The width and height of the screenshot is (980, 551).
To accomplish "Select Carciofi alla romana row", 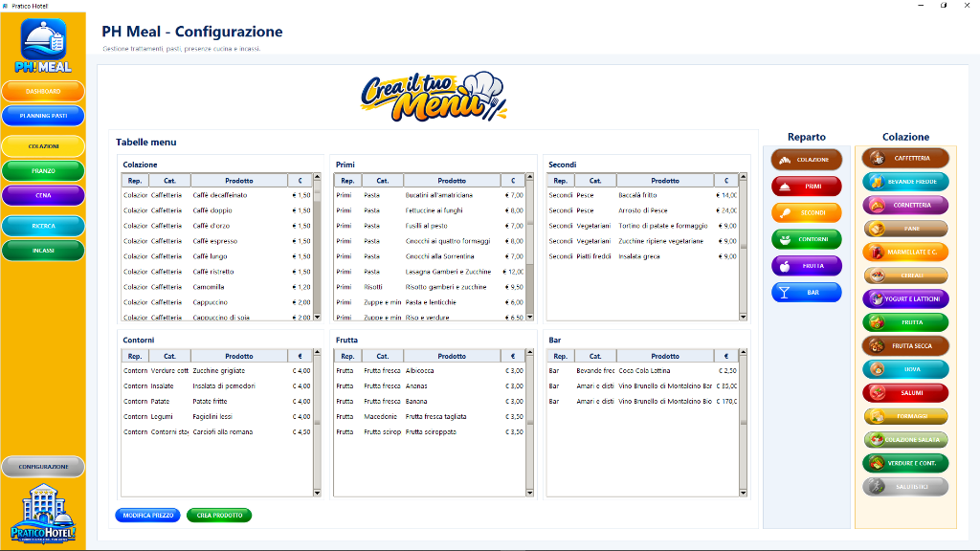I will 217,431.
